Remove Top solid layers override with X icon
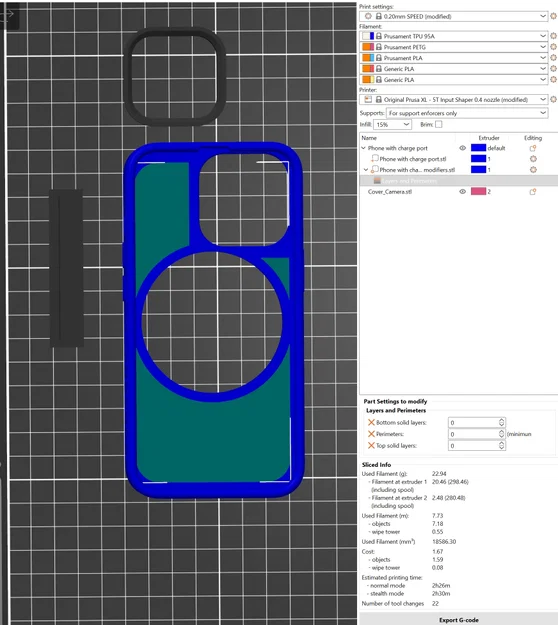Viewport: 558px width, 625px height. [x=371, y=445]
